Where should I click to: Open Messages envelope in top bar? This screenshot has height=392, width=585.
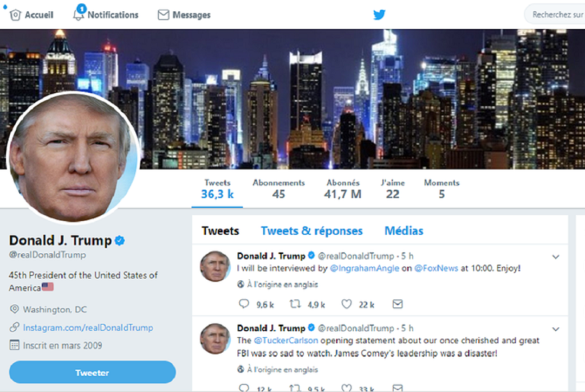(163, 14)
